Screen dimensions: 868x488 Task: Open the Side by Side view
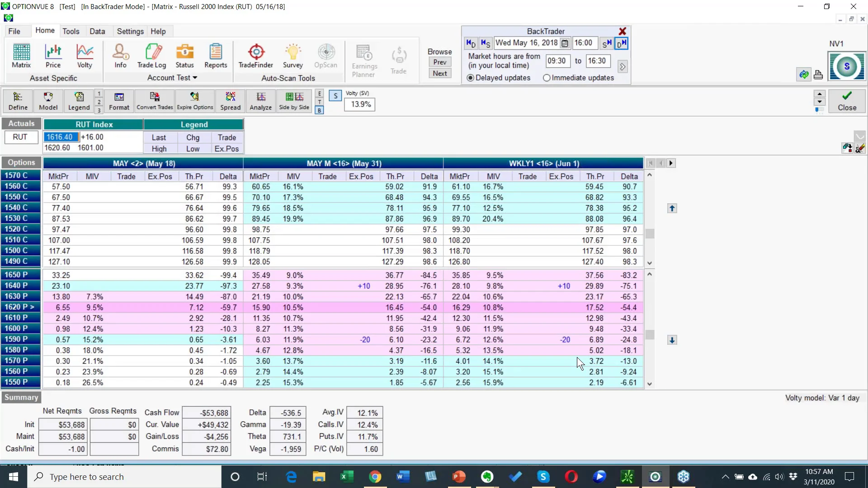(294, 101)
